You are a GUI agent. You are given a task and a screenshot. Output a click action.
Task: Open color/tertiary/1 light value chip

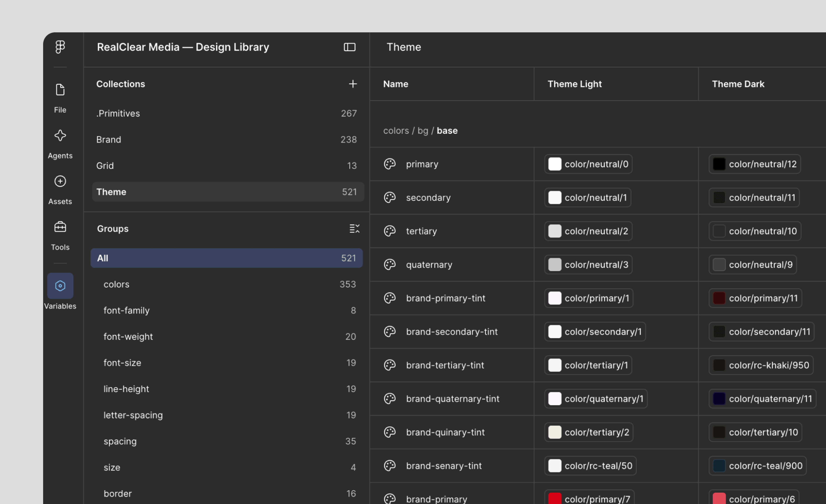point(588,365)
